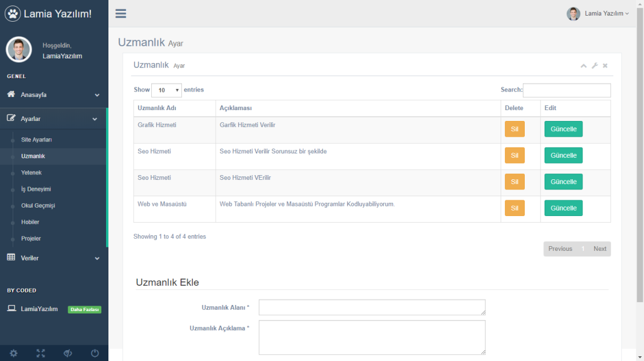
Task: Select Yetenek in the sidebar
Action: pyautogui.click(x=31, y=173)
